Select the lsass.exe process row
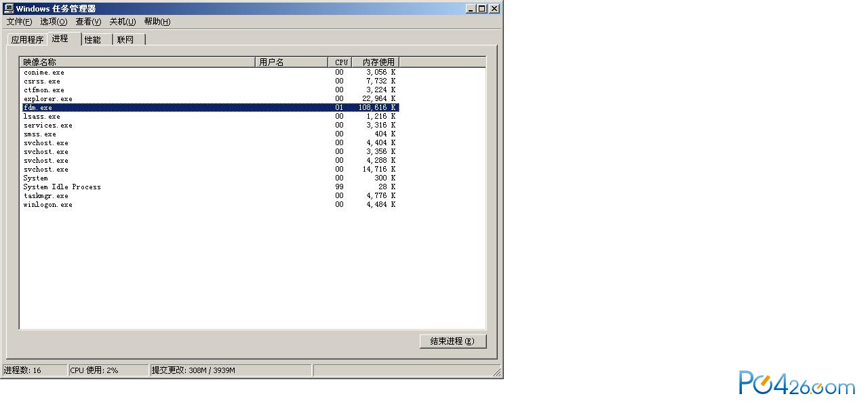The image size is (868, 407). tap(210, 117)
